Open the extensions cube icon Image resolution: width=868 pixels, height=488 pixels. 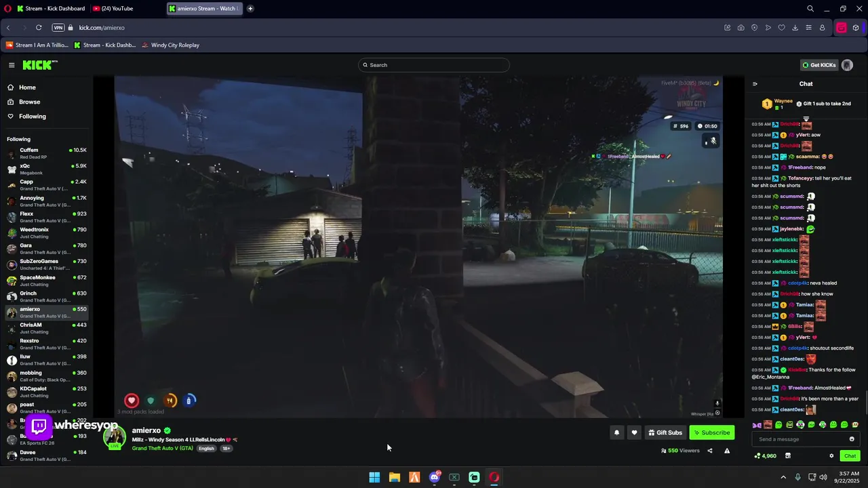856,28
